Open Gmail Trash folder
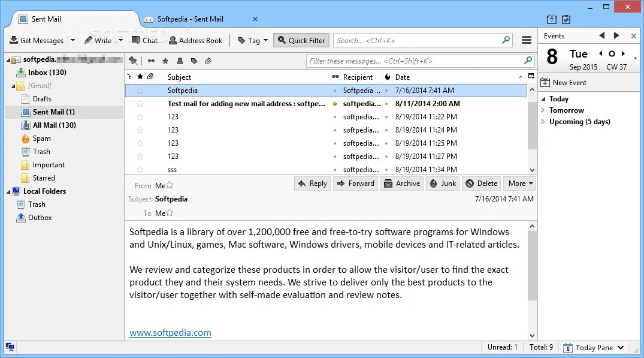This screenshot has height=358, width=644. [41, 152]
